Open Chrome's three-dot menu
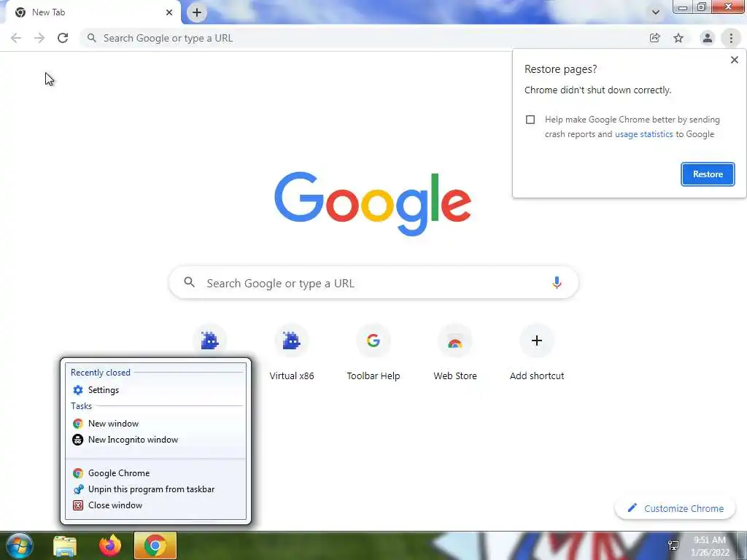Image resolution: width=747 pixels, height=560 pixels. point(731,38)
